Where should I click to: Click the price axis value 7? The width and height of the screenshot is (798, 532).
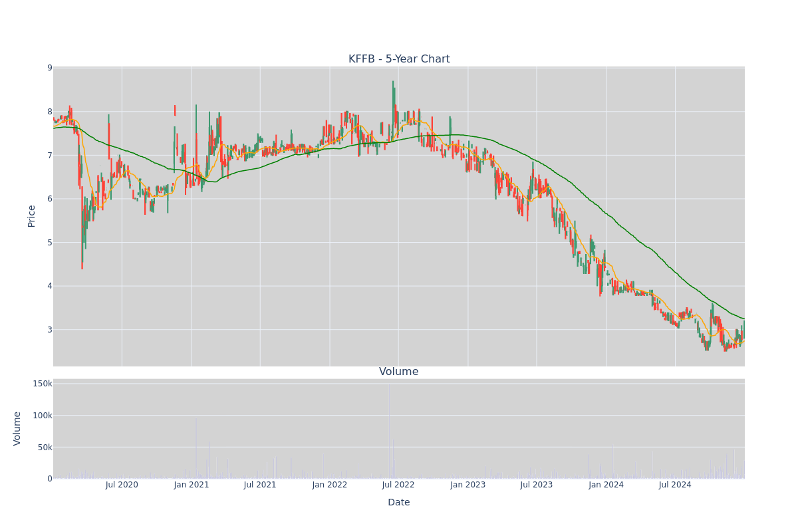49,155
